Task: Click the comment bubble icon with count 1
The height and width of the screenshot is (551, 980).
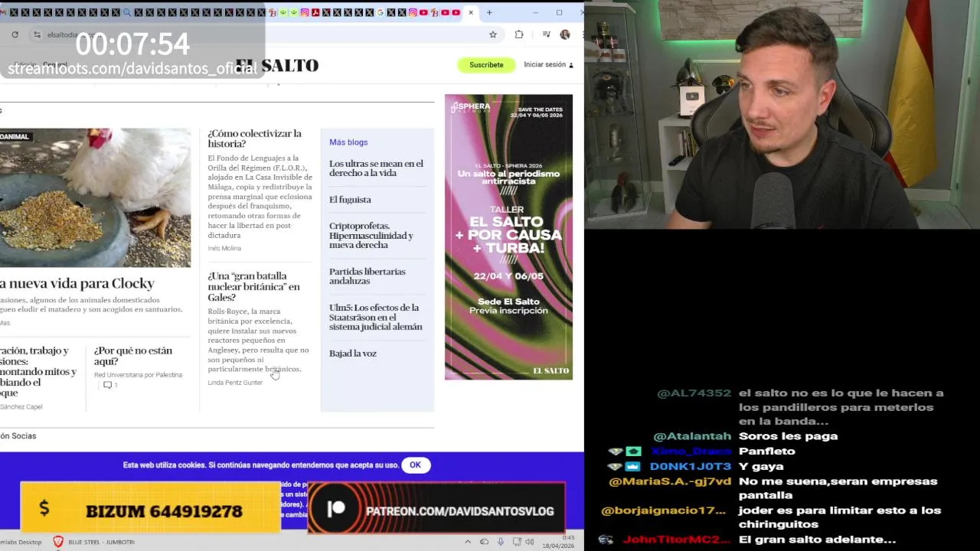Action: point(109,385)
